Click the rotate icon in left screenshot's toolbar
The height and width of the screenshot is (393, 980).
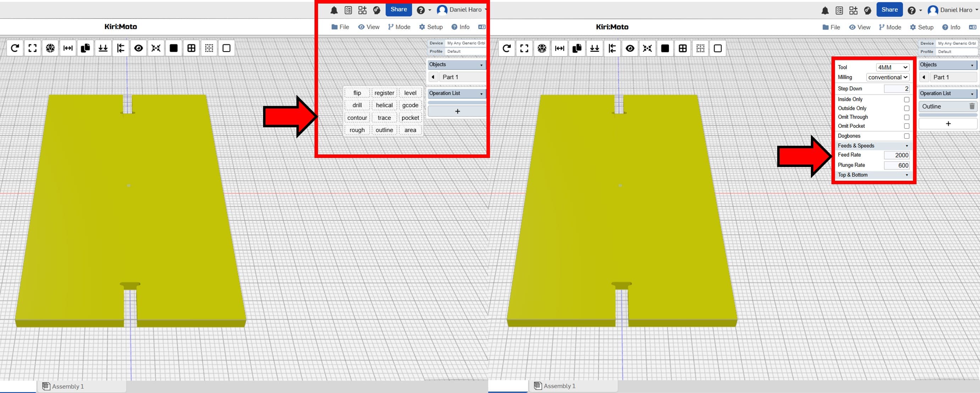click(15, 48)
